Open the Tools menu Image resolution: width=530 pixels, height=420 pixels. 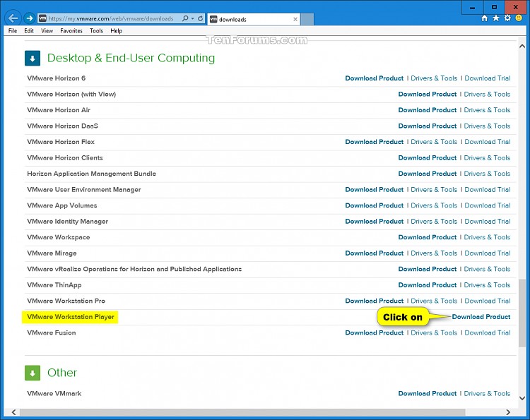[96, 31]
